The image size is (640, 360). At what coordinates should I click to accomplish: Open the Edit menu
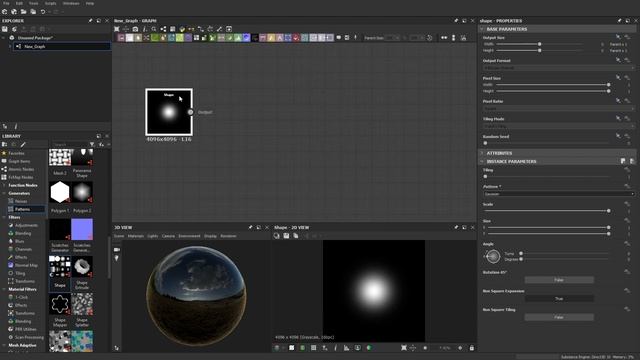pyautogui.click(x=19, y=3)
